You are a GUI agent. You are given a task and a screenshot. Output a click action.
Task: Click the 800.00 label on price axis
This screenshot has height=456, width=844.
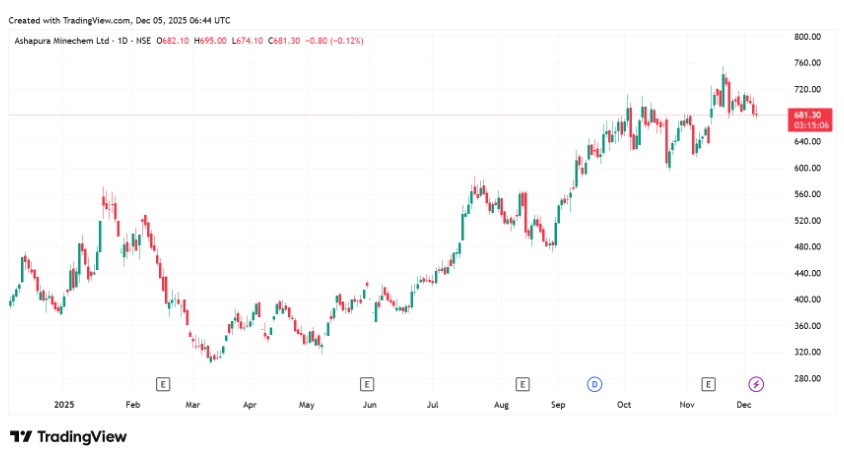coord(807,36)
